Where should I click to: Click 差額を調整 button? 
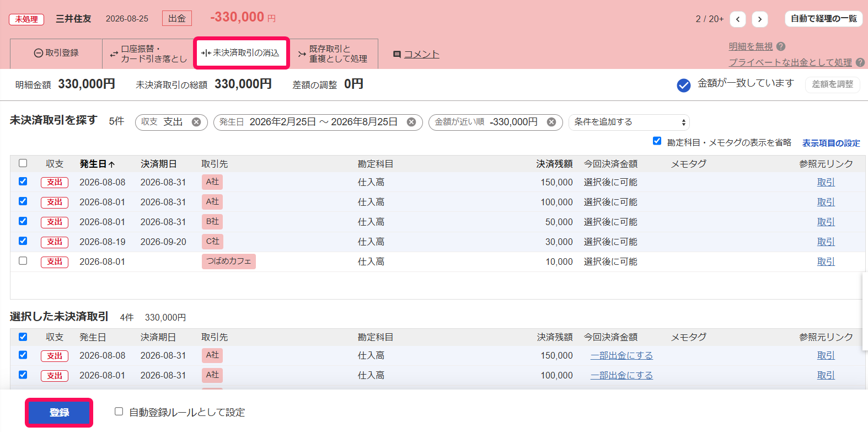click(x=833, y=84)
